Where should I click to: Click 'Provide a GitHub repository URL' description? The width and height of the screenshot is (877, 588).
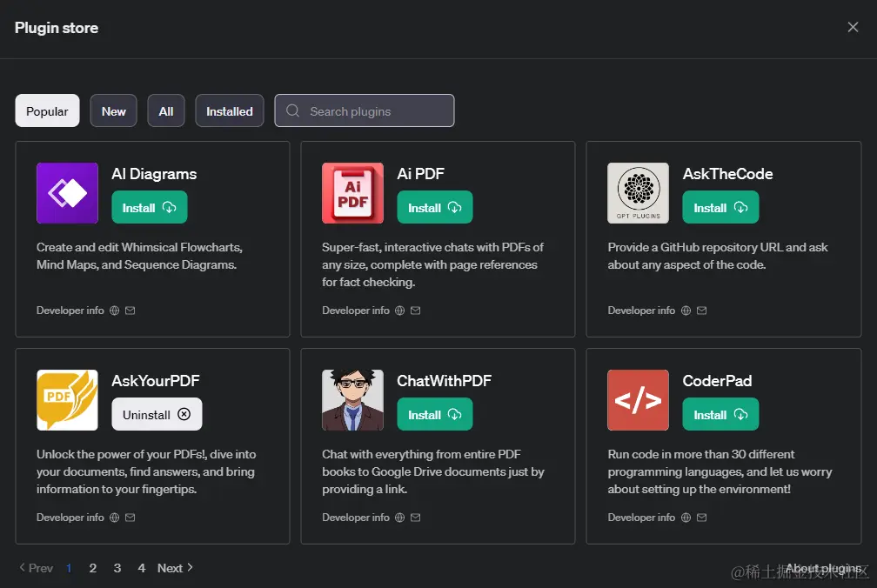point(718,256)
